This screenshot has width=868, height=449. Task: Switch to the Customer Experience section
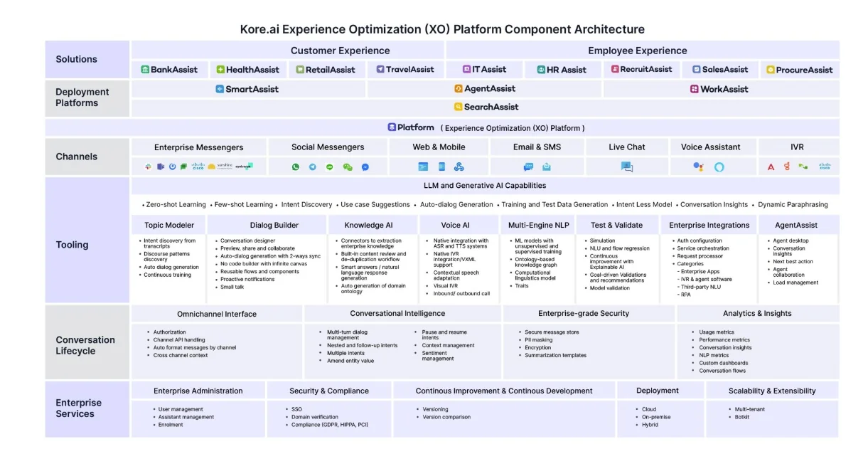[x=340, y=51]
